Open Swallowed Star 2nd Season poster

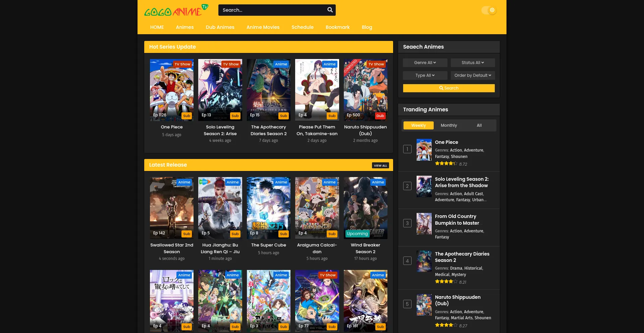[172, 208]
